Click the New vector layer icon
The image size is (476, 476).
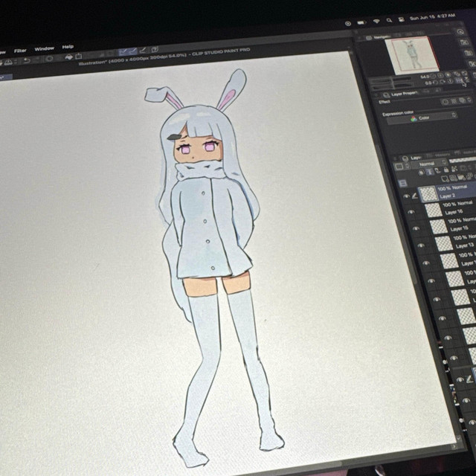453,178
